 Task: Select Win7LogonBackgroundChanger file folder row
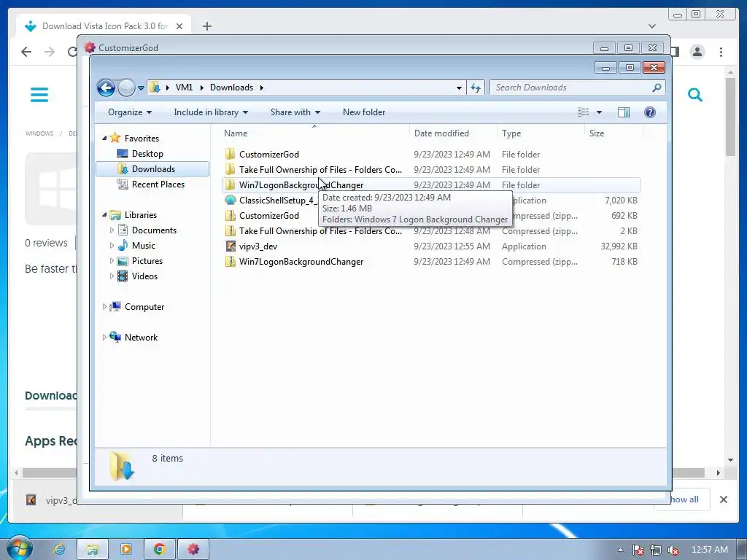431,184
